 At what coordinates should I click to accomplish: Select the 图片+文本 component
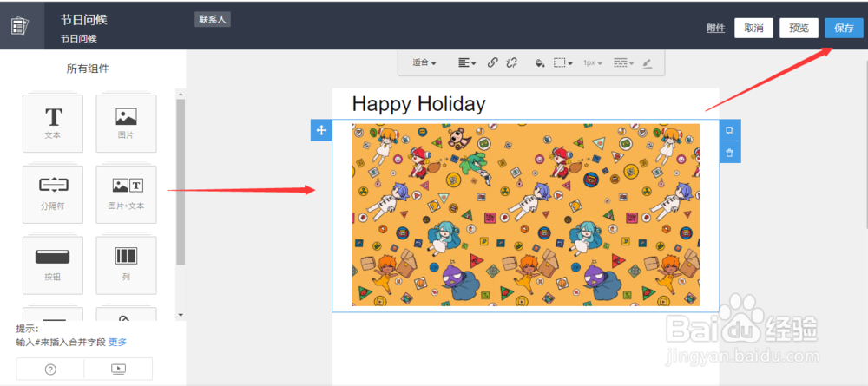coord(126,194)
